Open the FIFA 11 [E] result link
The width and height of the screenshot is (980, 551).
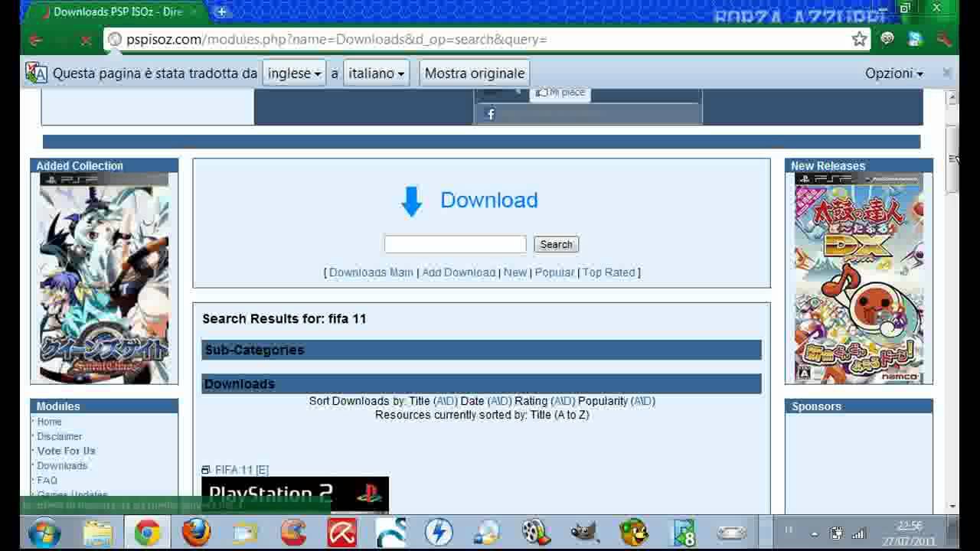coord(242,470)
